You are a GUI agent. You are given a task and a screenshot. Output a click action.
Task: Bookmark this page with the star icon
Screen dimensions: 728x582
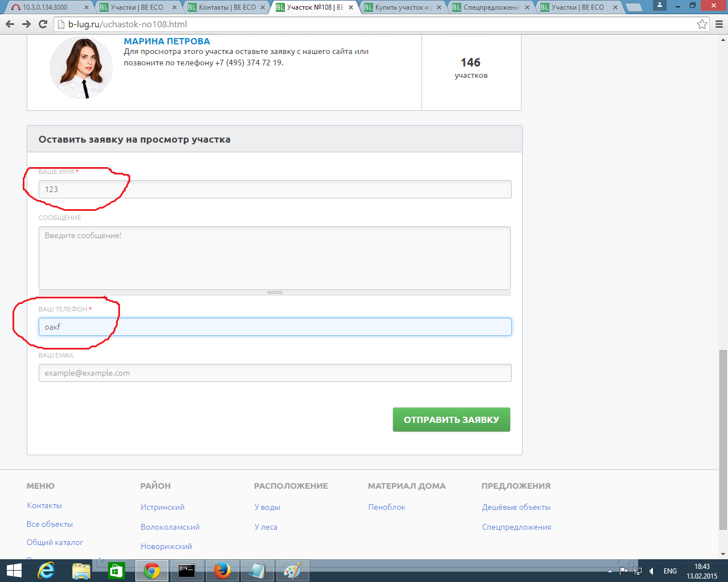coord(702,24)
